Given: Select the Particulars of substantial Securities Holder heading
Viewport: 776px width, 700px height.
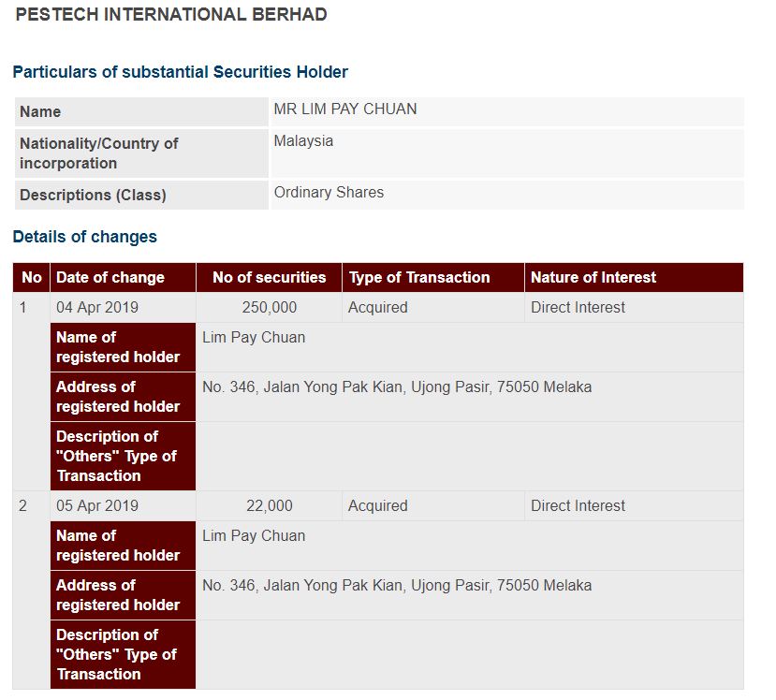Looking at the screenshot, I should [180, 72].
